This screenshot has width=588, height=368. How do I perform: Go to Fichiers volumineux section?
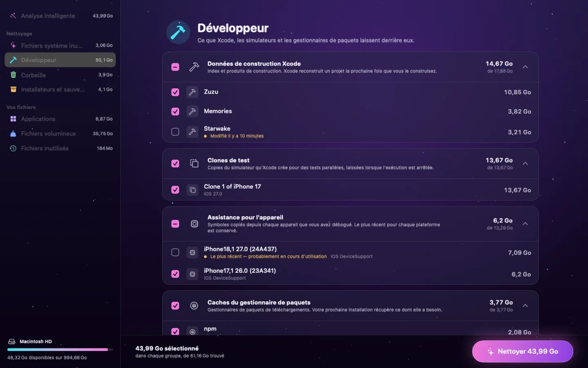click(x=60, y=134)
